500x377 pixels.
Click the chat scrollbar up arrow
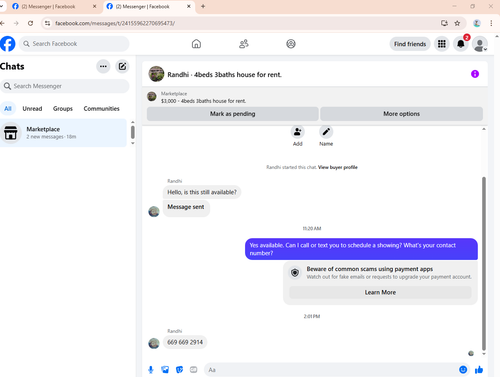pos(484,129)
